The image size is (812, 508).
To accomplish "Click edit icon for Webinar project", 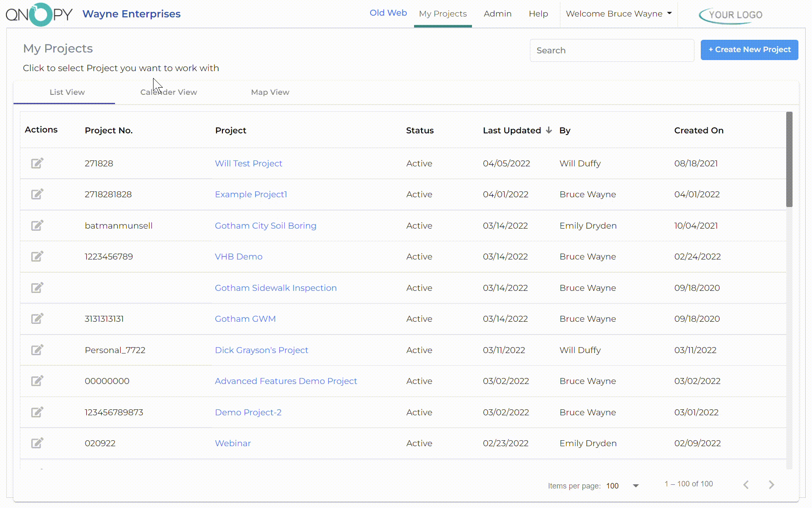I will (37, 443).
